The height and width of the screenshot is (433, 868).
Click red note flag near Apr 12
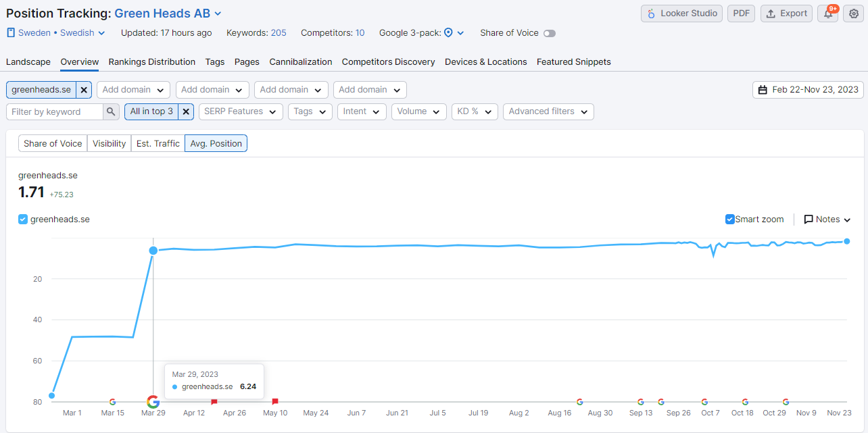click(214, 402)
